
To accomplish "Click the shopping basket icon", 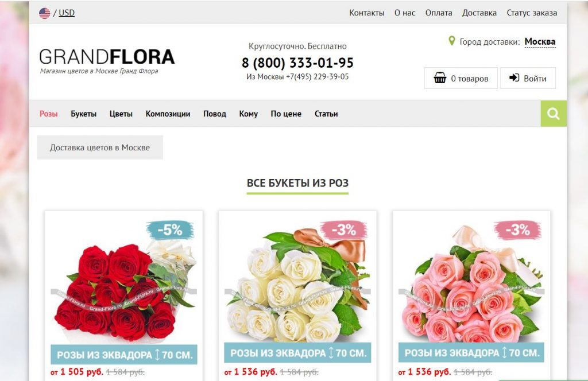I will [x=440, y=78].
